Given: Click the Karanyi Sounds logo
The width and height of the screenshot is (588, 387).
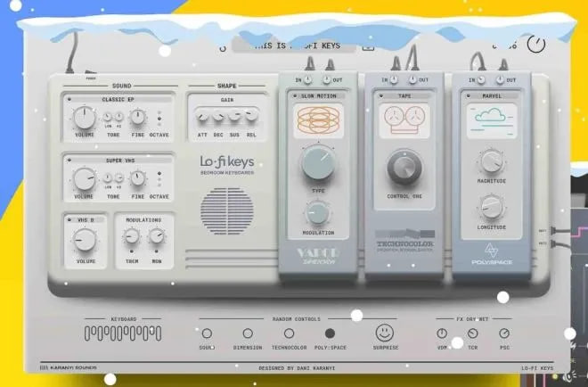Looking at the screenshot, I should [69, 367].
